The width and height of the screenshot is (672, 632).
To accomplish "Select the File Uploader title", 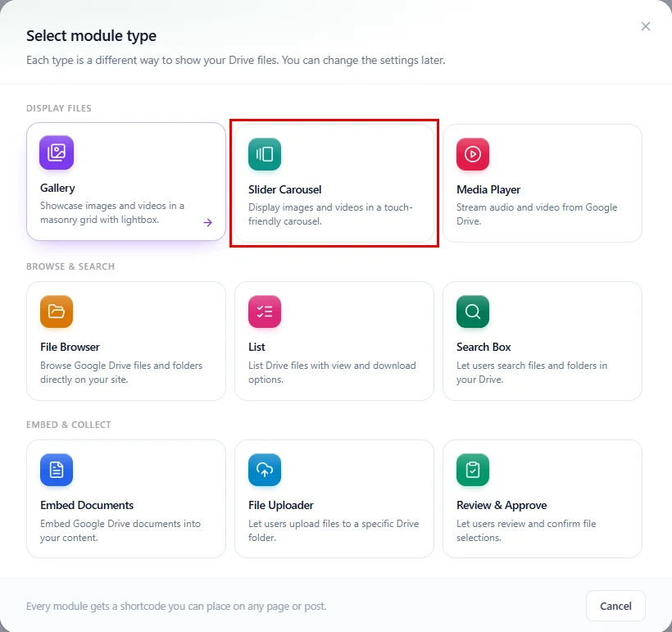I will pos(281,505).
